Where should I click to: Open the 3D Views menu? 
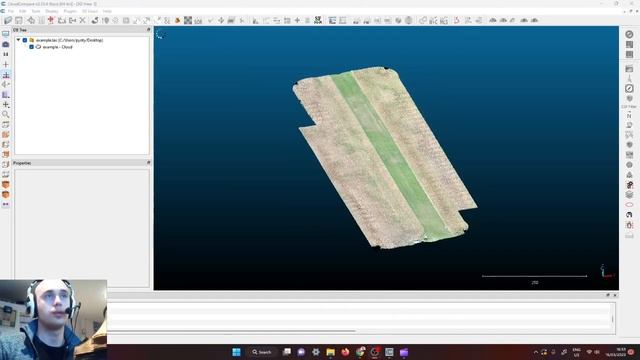click(x=90, y=11)
